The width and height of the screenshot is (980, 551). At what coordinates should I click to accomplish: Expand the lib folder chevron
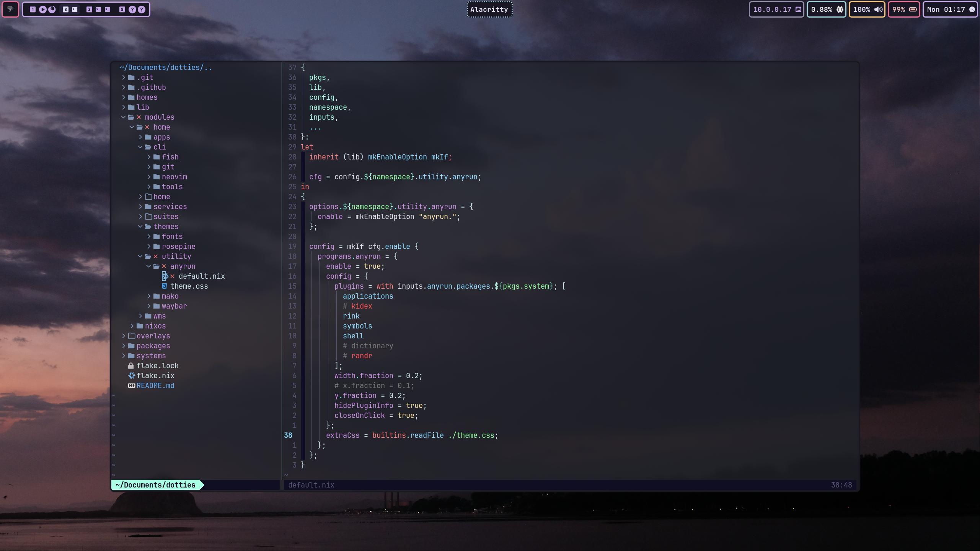click(123, 107)
